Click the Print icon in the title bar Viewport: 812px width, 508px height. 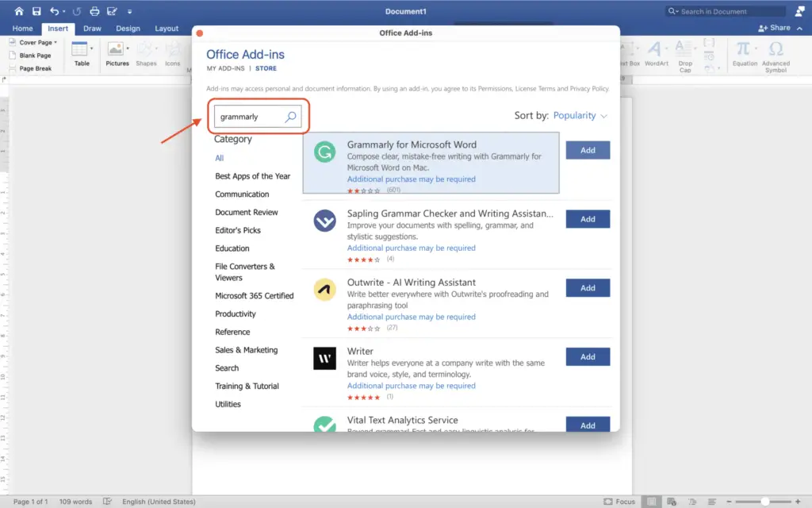tap(94, 11)
